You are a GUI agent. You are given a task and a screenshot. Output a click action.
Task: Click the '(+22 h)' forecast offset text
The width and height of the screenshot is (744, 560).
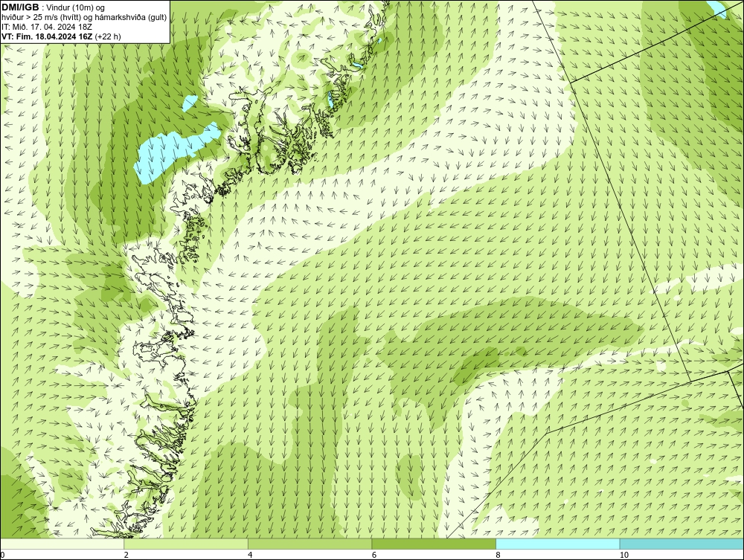click(x=108, y=36)
